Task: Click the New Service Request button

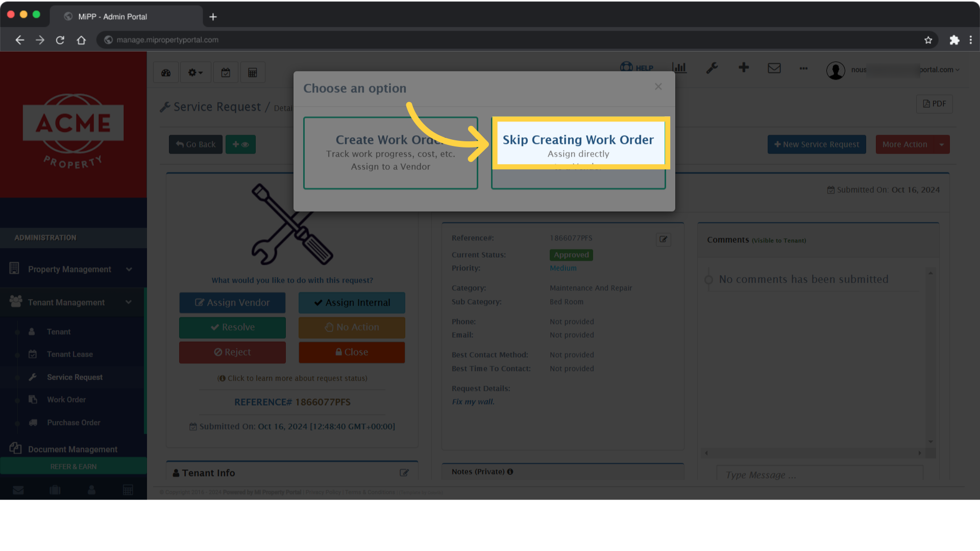Action: [x=816, y=144]
